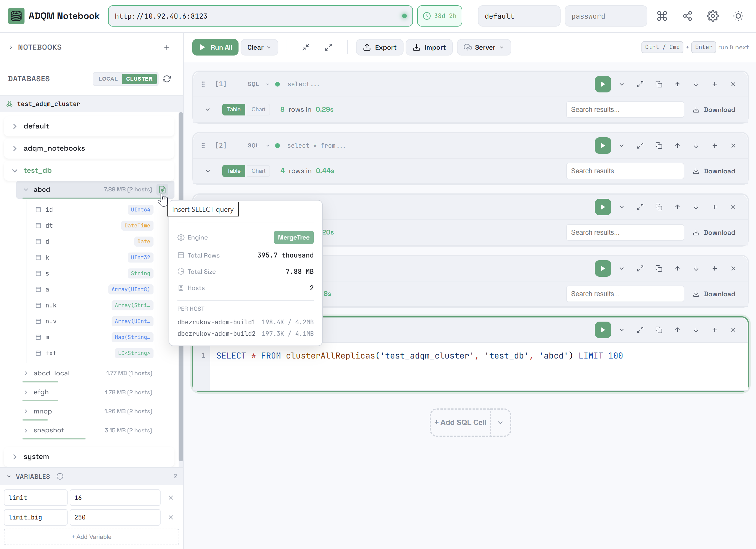The width and height of the screenshot is (756, 549).
Task: Open keyboard shortcuts command icon
Action: (x=662, y=16)
